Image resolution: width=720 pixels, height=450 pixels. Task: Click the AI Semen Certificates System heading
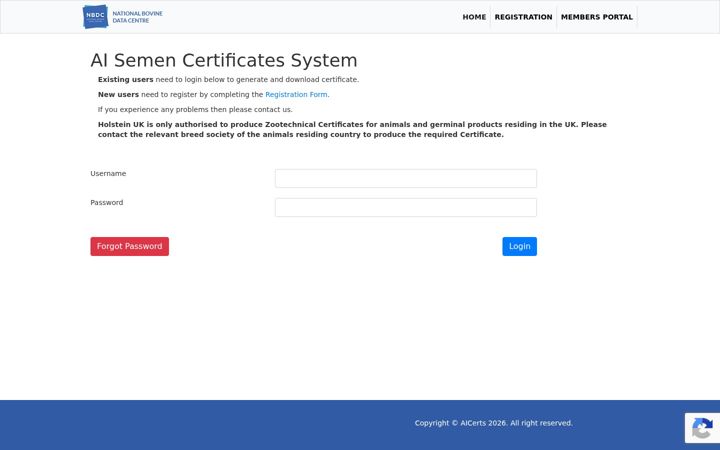(224, 60)
